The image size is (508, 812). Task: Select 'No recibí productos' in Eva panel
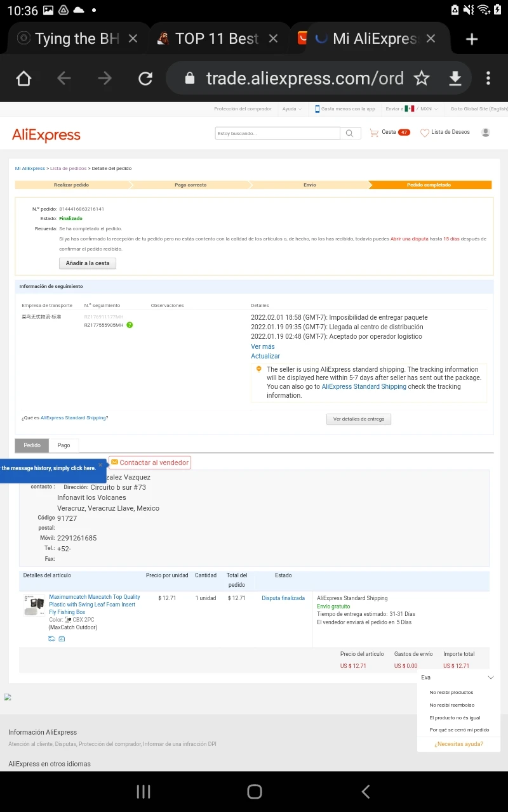pyautogui.click(x=451, y=693)
